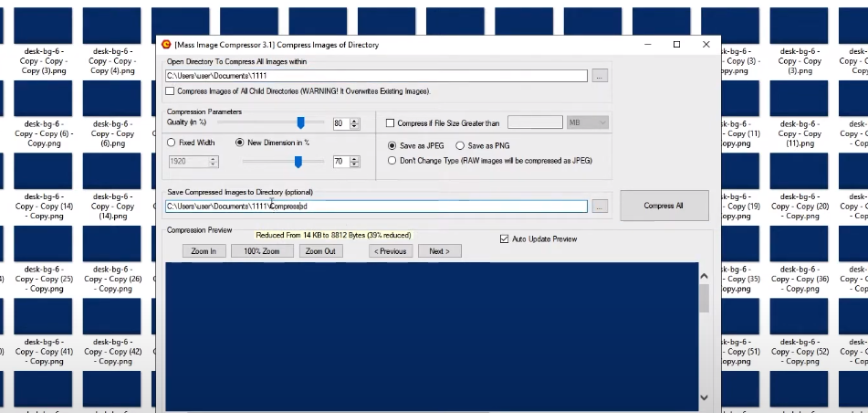Choose Save as JPEG output format
This screenshot has height=413, width=868.
[x=392, y=146]
